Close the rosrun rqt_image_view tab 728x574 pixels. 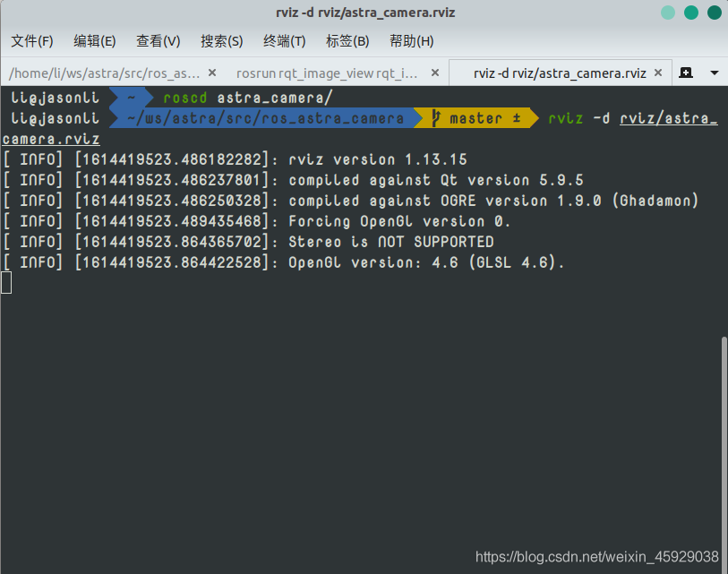pos(435,73)
